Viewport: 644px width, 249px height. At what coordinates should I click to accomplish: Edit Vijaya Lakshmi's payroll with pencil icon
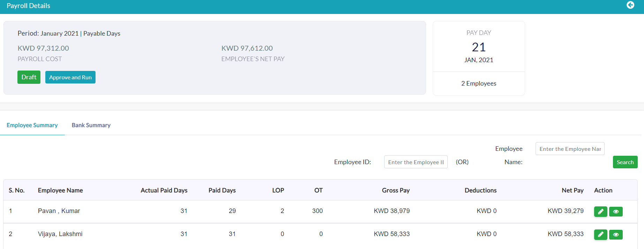600,235
